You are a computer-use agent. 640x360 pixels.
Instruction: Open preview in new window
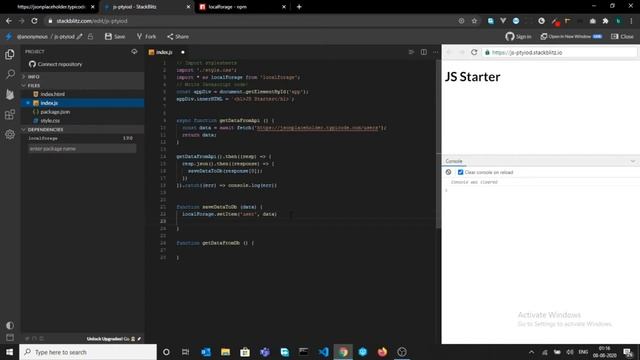(x=571, y=37)
